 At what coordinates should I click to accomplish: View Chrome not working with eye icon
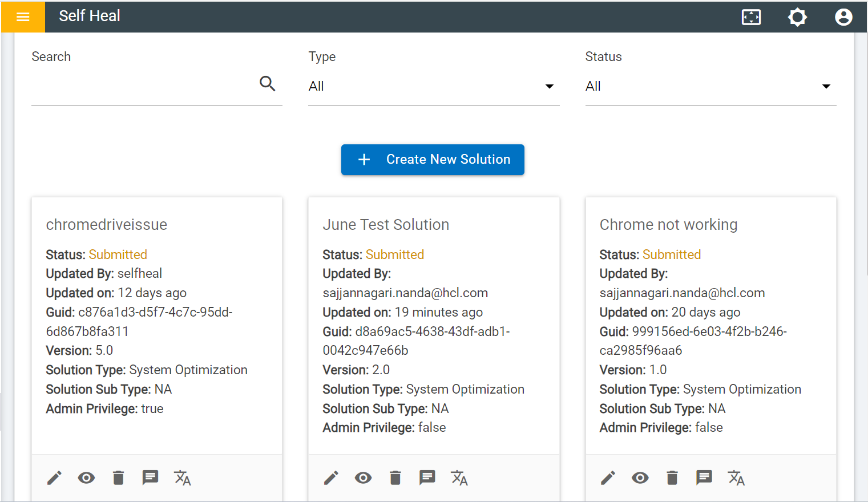[640, 478]
